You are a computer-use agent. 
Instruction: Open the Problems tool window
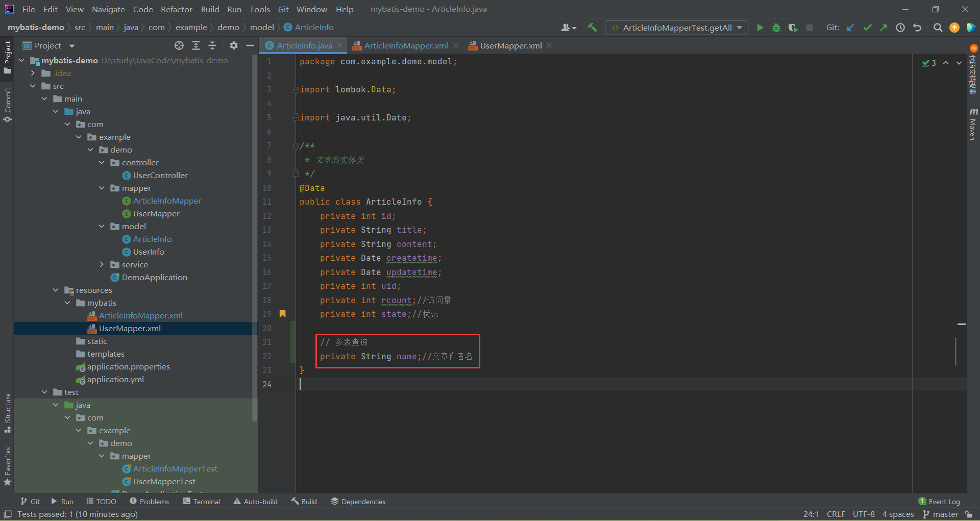pos(149,502)
